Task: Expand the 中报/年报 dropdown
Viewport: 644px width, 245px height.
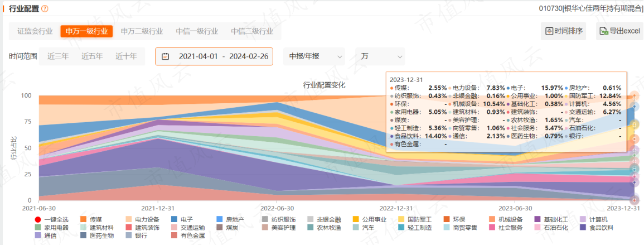Action: pyautogui.click(x=314, y=56)
